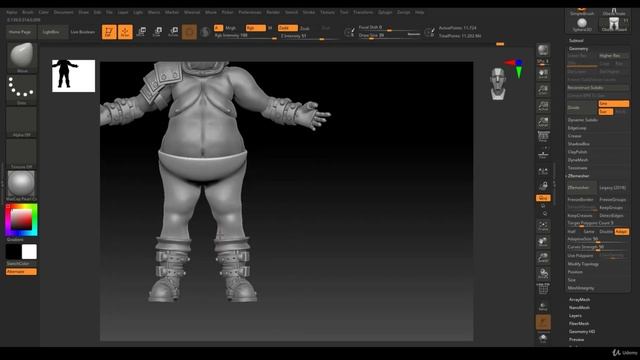Open the Render menu
This screenshot has height=360, width=640.
tap(273, 12)
